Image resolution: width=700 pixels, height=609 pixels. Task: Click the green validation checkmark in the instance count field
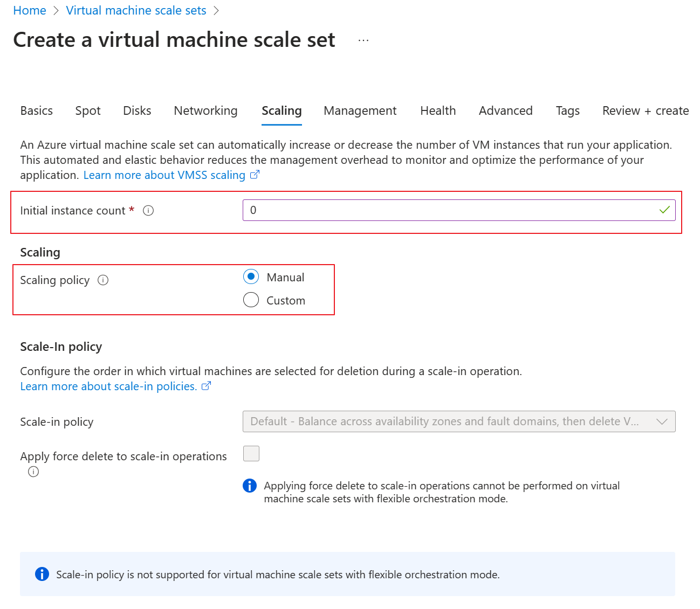pyautogui.click(x=664, y=210)
